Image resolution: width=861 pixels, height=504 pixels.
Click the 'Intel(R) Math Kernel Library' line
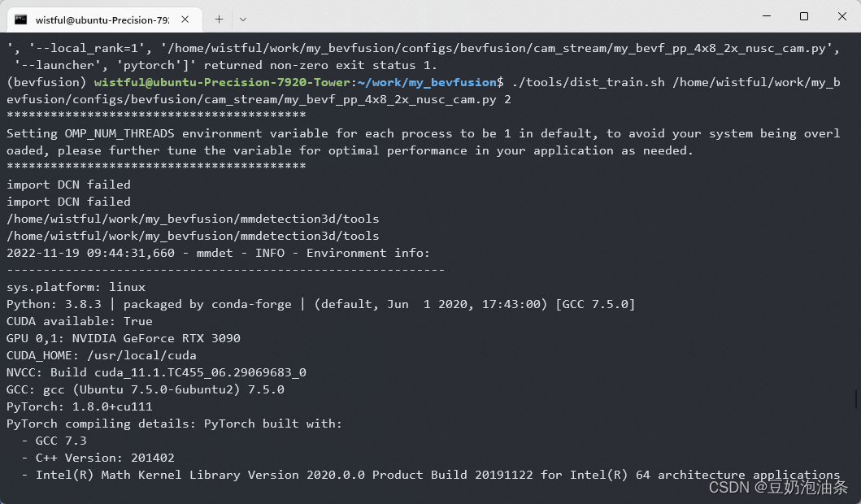pos(431,475)
